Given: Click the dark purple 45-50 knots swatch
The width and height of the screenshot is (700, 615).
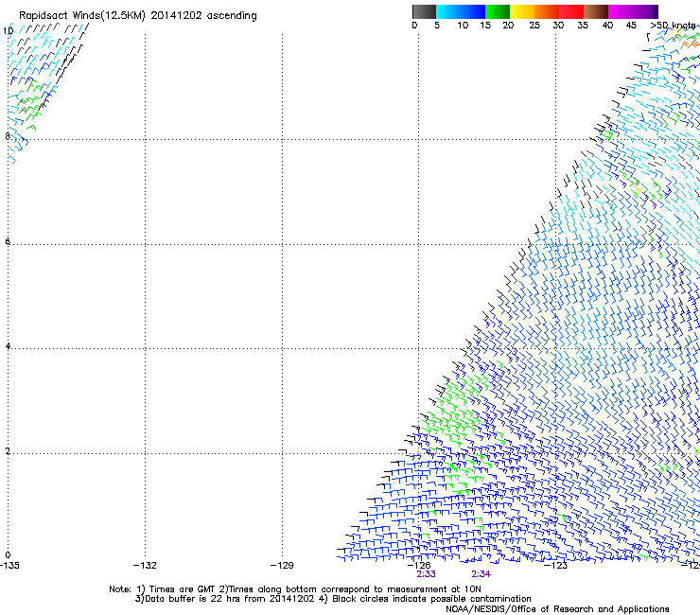Looking at the screenshot, I should [x=645, y=11].
